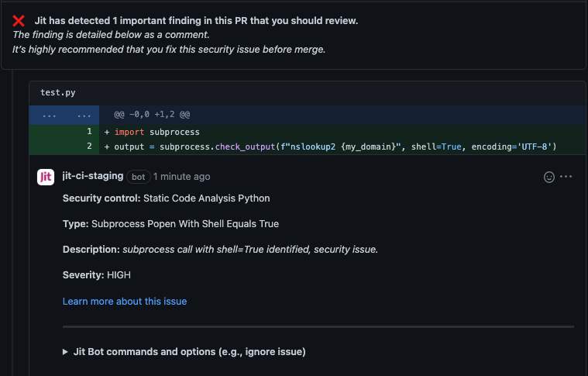The image size is (588, 376).
Task: Select diff line number 2
Action: point(89,147)
